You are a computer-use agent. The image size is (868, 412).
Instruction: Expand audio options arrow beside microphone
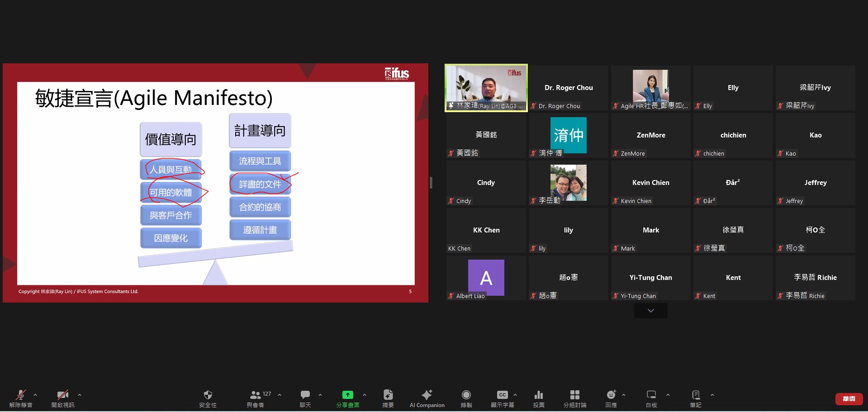(35, 395)
